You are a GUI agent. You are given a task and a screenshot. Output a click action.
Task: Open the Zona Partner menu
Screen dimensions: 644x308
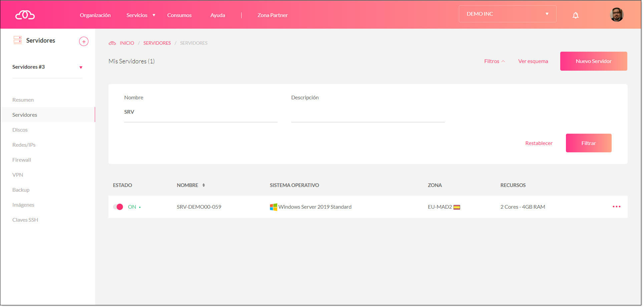(273, 15)
